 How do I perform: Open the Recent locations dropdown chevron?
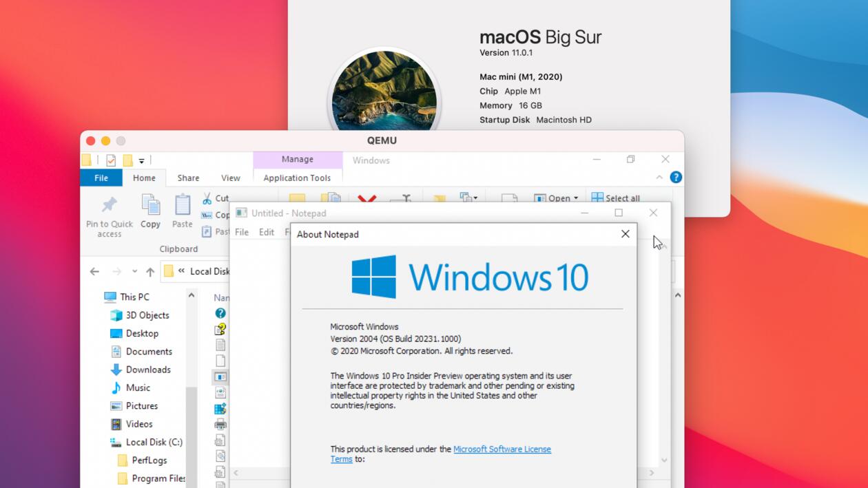pyautogui.click(x=134, y=271)
